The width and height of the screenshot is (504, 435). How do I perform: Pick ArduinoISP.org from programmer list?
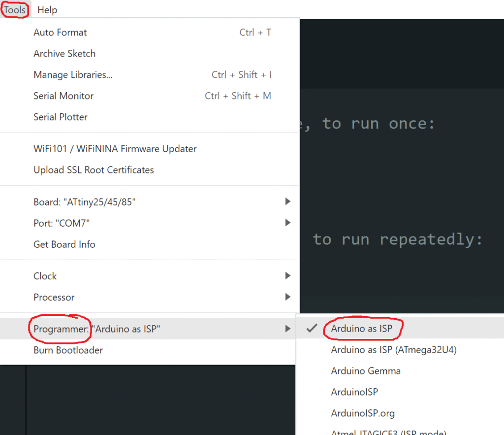(x=363, y=413)
